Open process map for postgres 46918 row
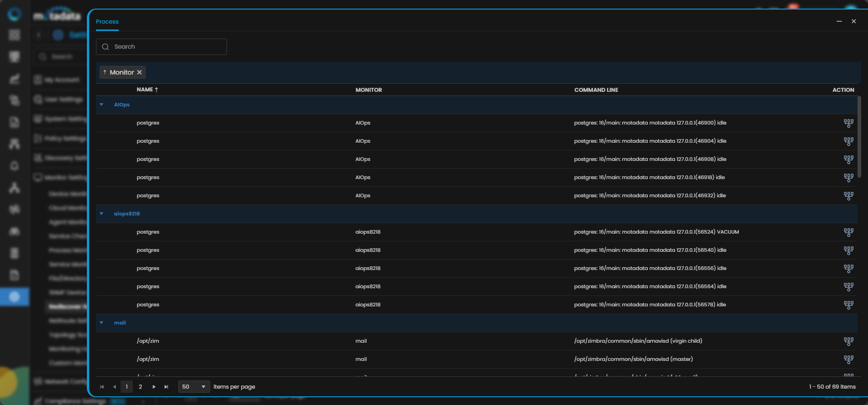868x405 pixels. (x=848, y=177)
